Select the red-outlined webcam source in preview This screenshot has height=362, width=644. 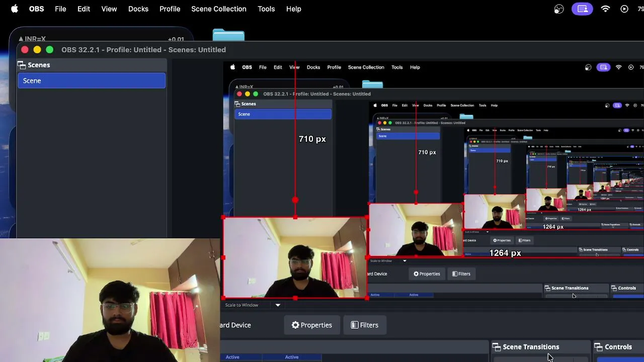point(295,258)
